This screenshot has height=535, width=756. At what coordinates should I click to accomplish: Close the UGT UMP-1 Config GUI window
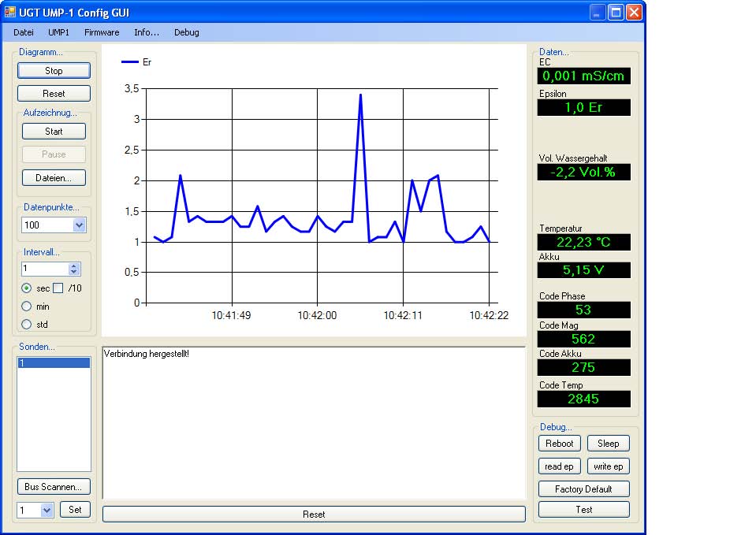tap(634, 12)
